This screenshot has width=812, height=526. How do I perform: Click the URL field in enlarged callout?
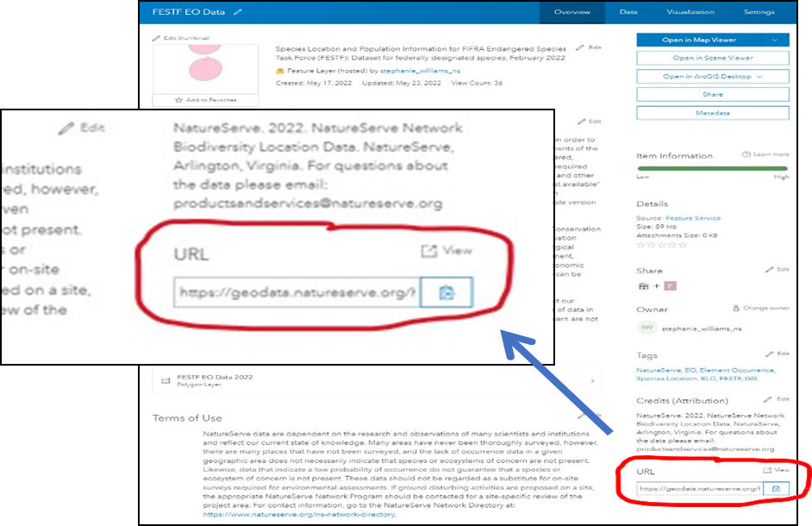tap(297, 293)
